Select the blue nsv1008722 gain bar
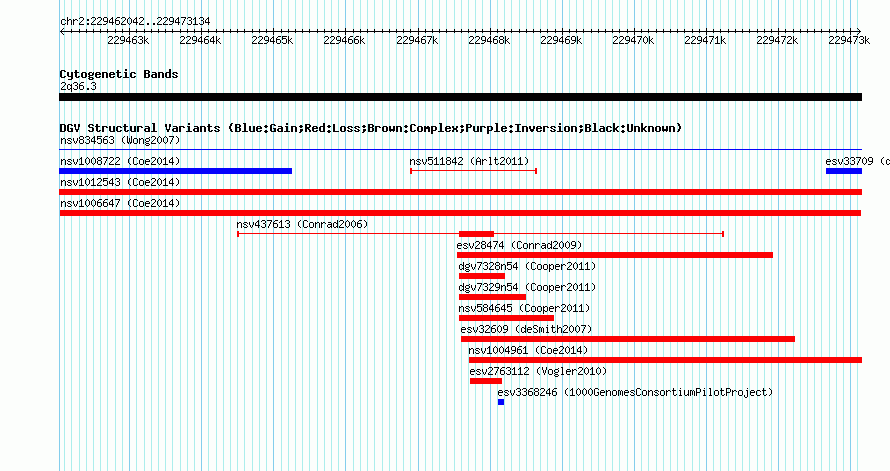The image size is (890, 471). 175,171
